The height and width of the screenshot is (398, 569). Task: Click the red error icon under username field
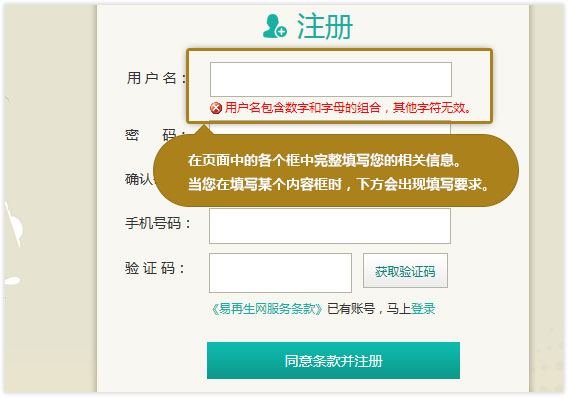(x=216, y=108)
